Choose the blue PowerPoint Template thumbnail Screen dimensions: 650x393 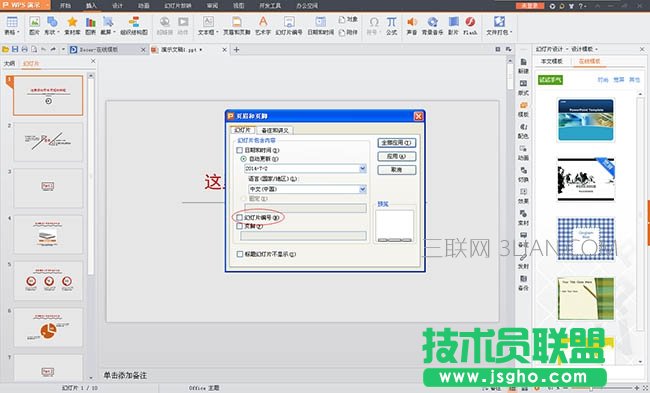(586, 120)
